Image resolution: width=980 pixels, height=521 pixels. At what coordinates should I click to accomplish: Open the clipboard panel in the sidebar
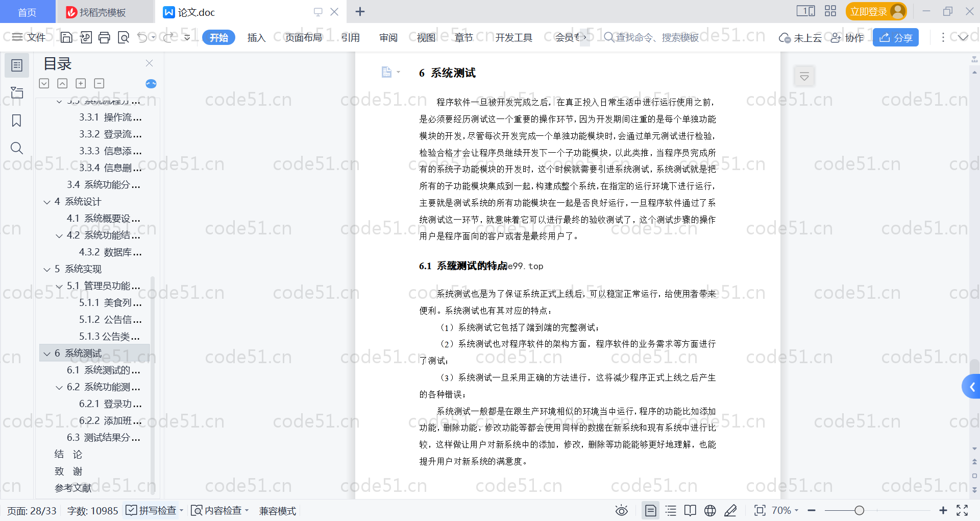pyautogui.click(x=17, y=92)
